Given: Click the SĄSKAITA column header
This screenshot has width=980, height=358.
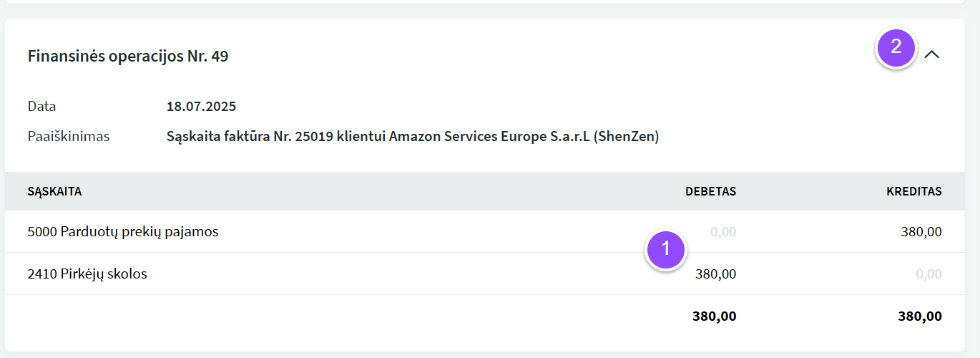Looking at the screenshot, I should pos(54,191).
